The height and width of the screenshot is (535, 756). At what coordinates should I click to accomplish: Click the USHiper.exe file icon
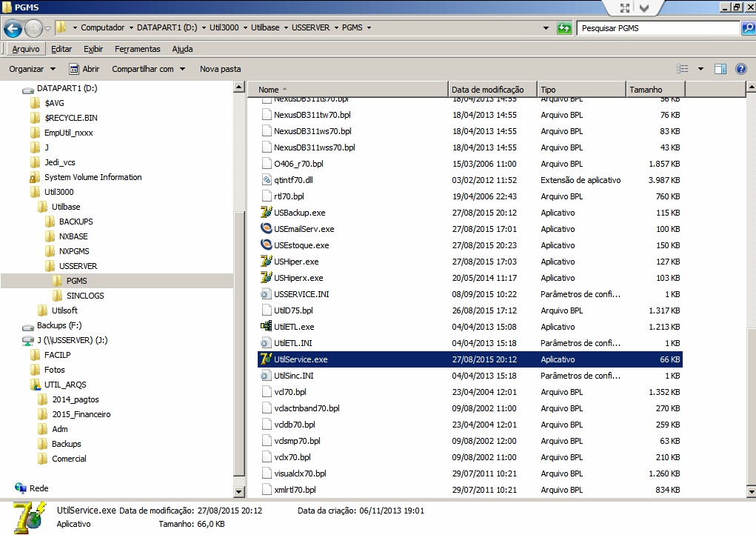(x=266, y=262)
